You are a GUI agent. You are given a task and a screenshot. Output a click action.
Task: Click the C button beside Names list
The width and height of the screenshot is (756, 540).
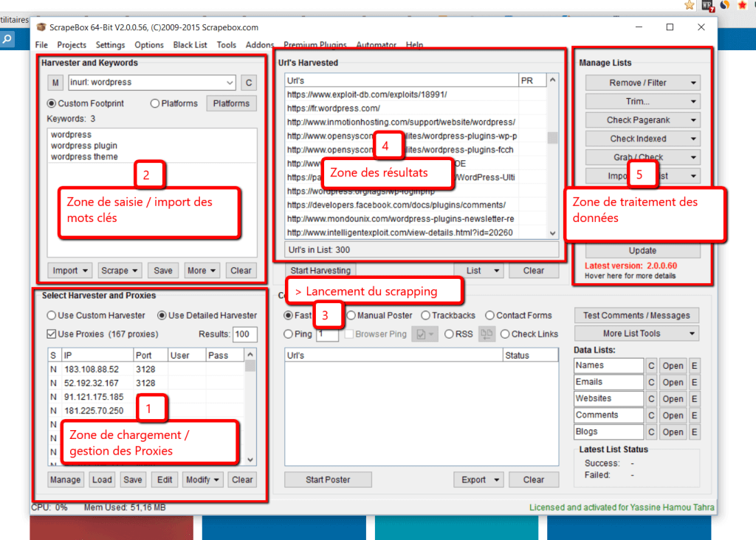(651, 366)
